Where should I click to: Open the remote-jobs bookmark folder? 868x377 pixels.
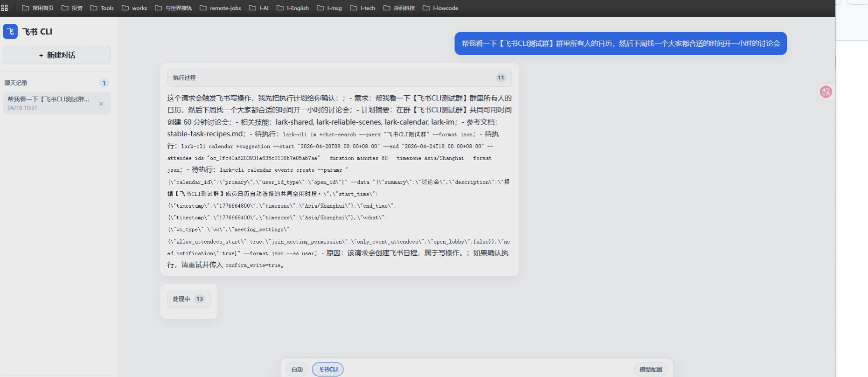[220, 8]
